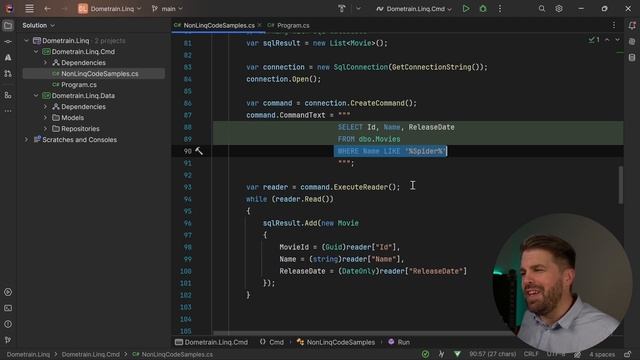Expand the Models folder
This screenshot has height=360, width=640.
pyautogui.click(x=45, y=118)
